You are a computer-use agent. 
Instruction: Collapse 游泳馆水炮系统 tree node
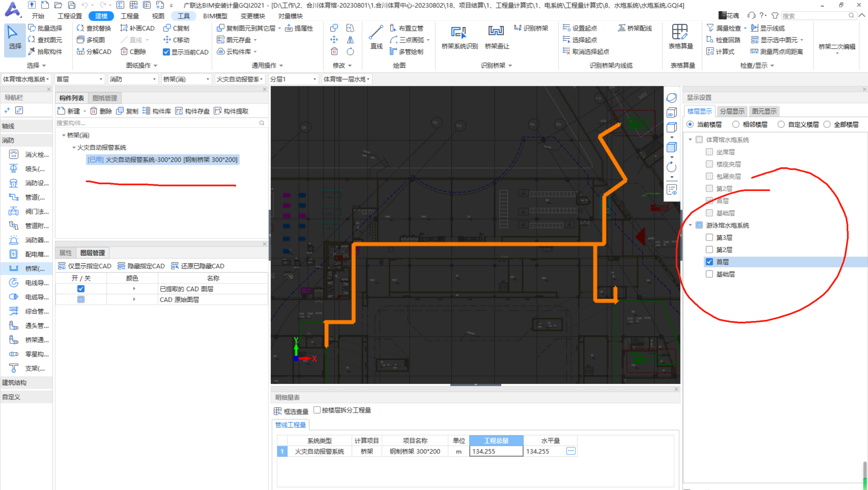click(x=690, y=225)
